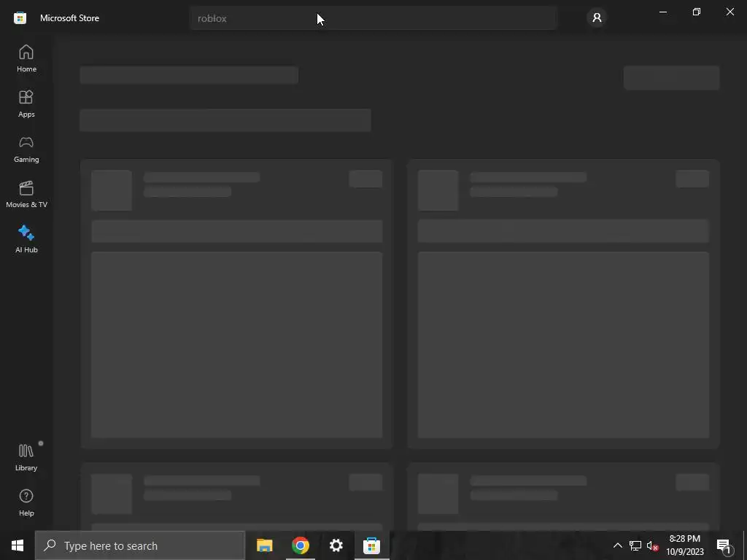Viewport: 747px width, 560px height.
Task: Click the taskbar Type here to search box
Action: [139, 545]
